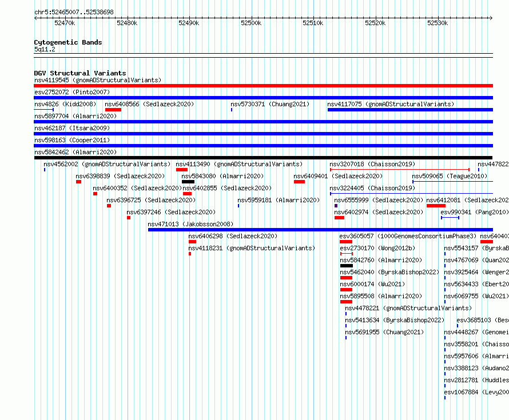The width and height of the screenshot is (509, 420).
Task: Click nsv6402974 (Sedlazeck2020) label
Action: pyautogui.click(x=379, y=212)
